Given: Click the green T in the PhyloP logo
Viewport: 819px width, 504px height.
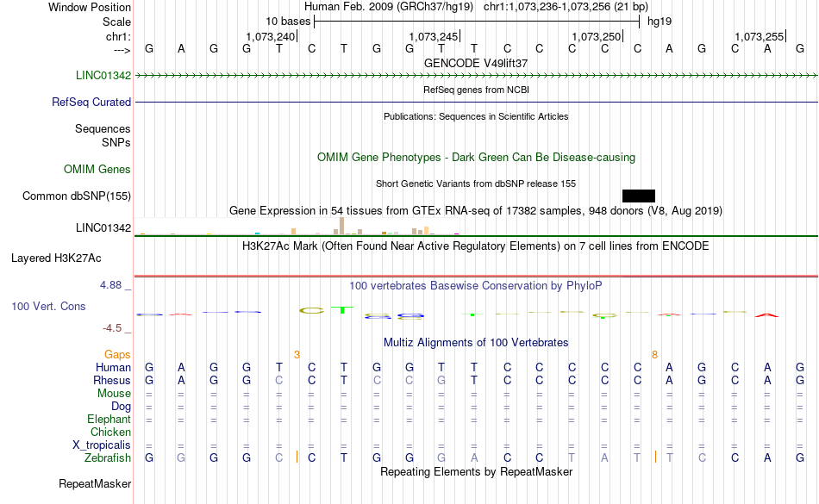Looking at the screenshot, I should [x=342, y=310].
